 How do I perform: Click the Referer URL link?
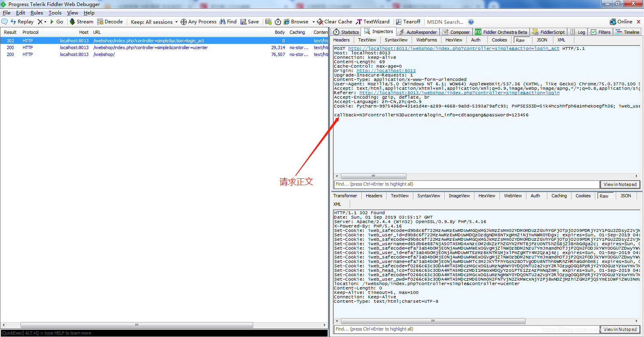[459, 93]
